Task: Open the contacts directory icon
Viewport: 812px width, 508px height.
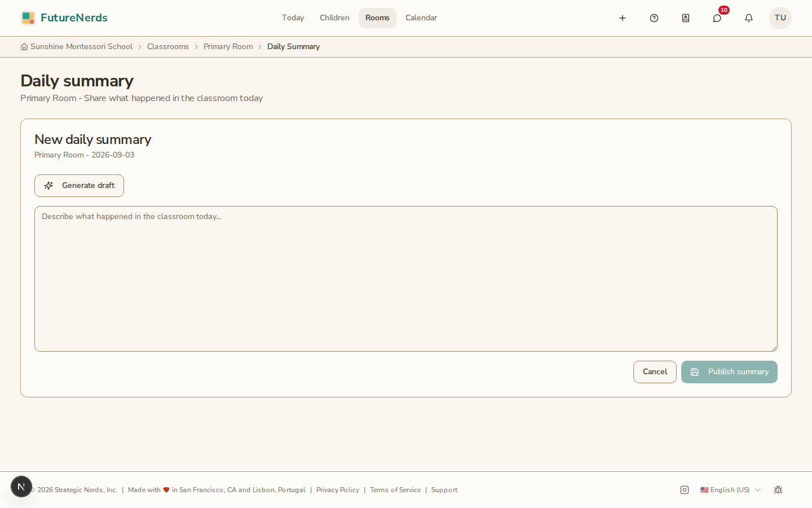Action: coord(686,18)
